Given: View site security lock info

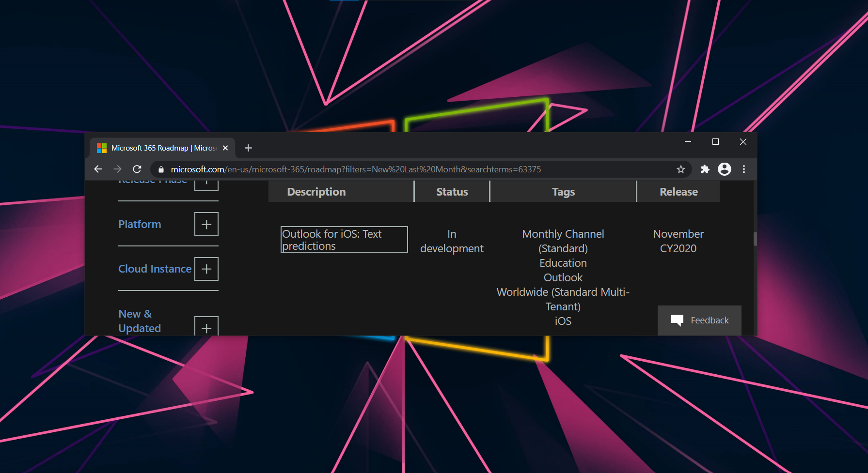Looking at the screenshot, I should (161, 169).
